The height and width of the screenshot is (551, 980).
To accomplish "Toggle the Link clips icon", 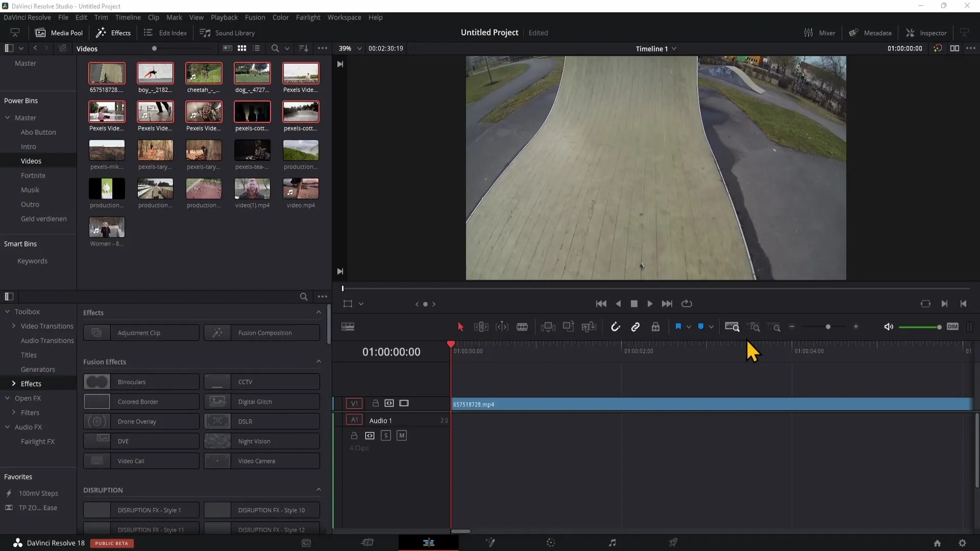I will (x=635, y=327).
